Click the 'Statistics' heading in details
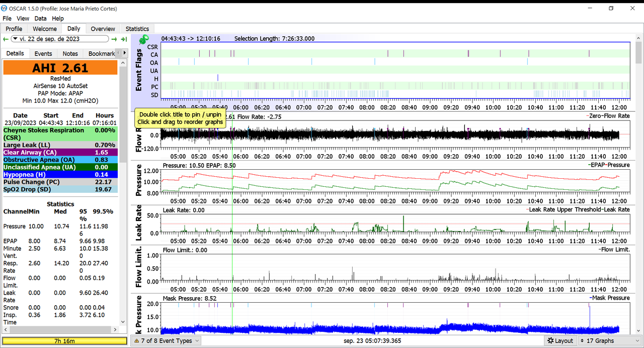644x348 pixels. [x=60, y=204]
